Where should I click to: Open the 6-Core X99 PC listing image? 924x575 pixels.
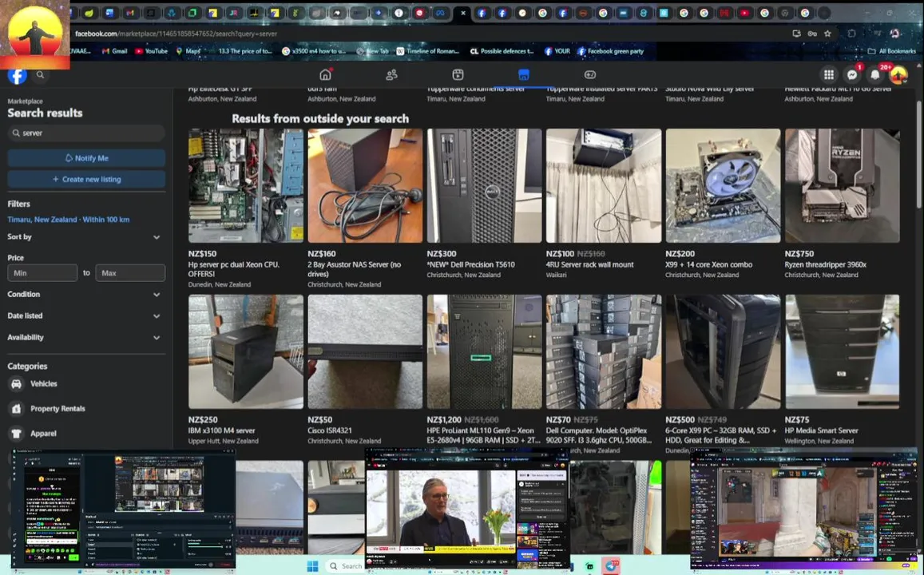point(723,351)
